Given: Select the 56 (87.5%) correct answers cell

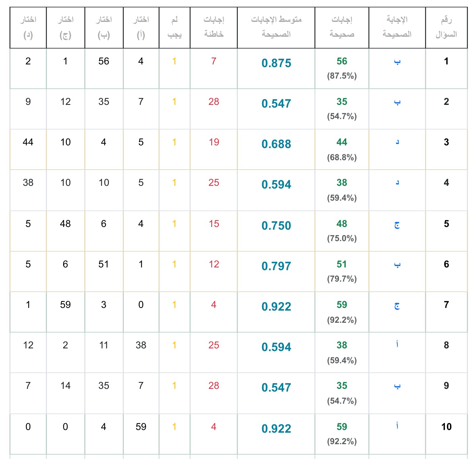Looking at the screenshot, I should tap(341, 68).
